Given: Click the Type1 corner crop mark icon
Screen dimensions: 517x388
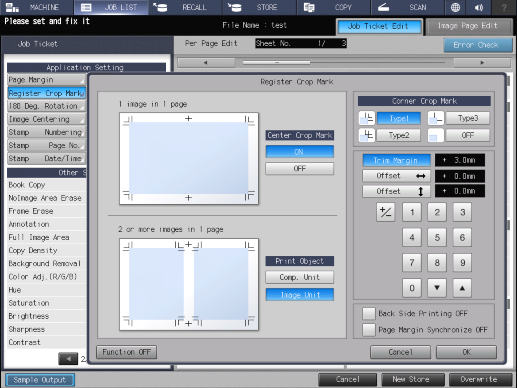Looking at the screenshot, I should click(367, 118).
